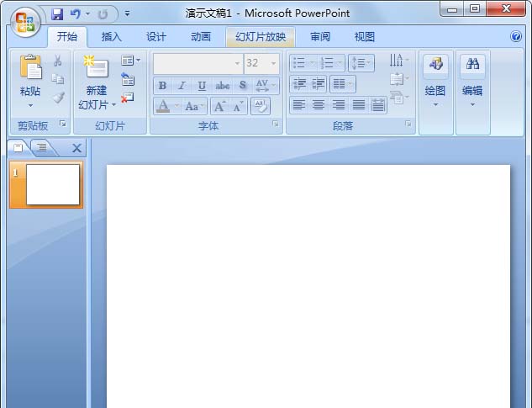The width and height of the screenshot is (532, 408).
Task: Open the 设计 ribbon tab
Action: pyautogui.click(x=156, y=37)
